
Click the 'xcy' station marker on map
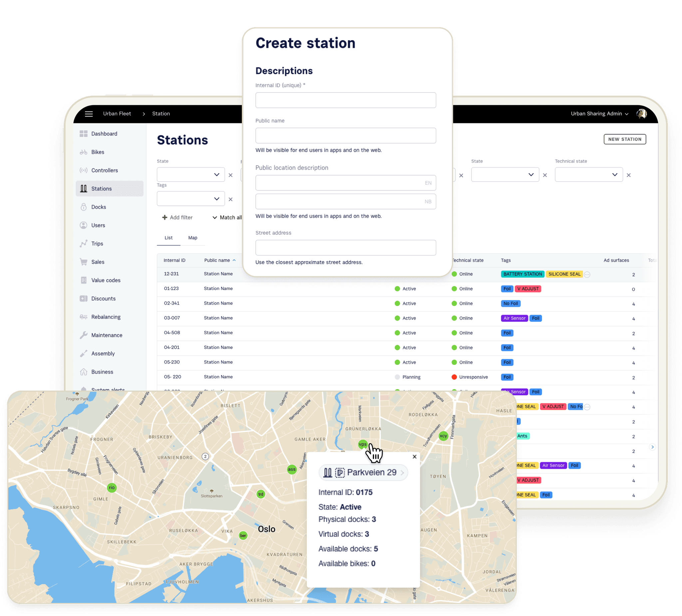(x=443, y=436)
